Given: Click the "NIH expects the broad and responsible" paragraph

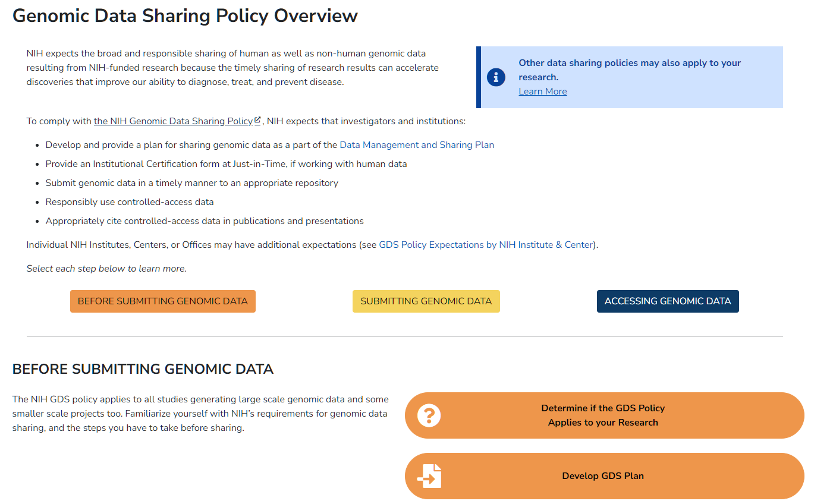Looking at the screenshot, I should pyautogui.click(x=232, y=68).
